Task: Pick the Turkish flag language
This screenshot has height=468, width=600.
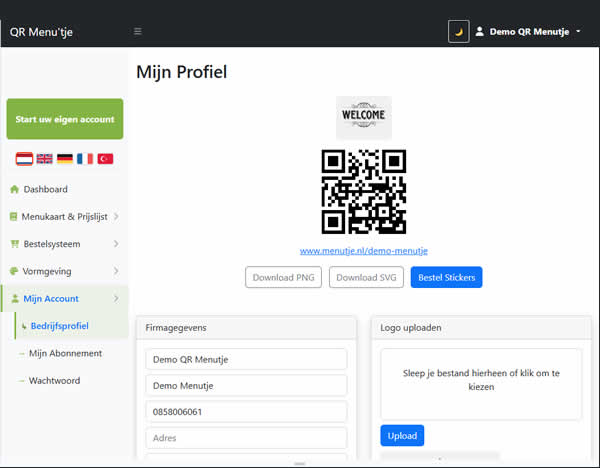Action: pyautogui.click(x=105, y=159)
